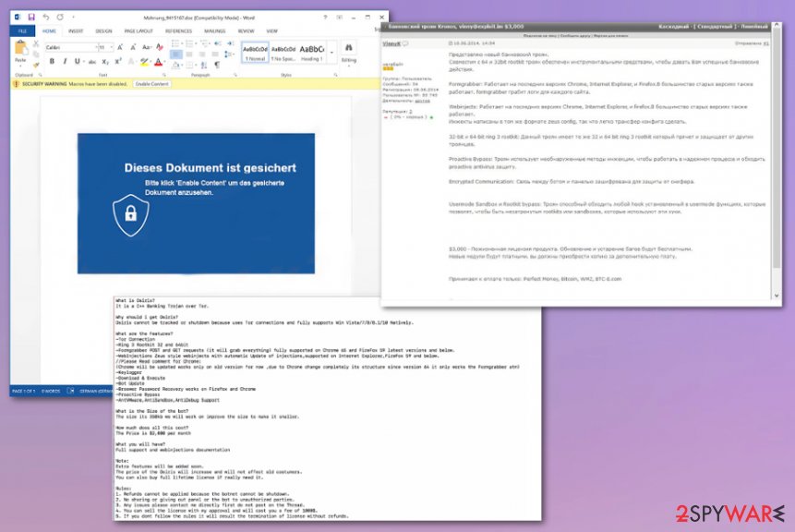Screen dimensions: 795x532
Task: Open the font size 11 dropdown
Action: [111, 47]
